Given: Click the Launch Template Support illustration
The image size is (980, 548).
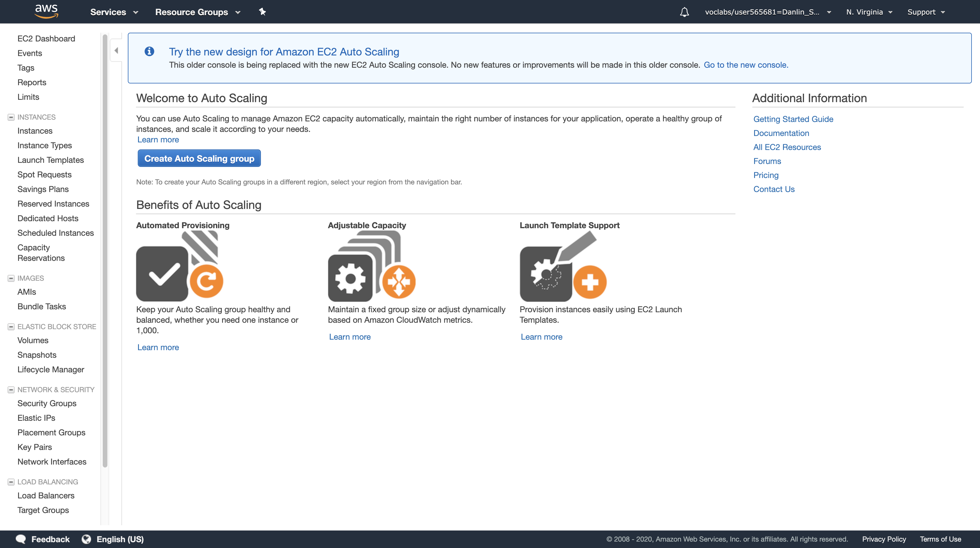Looking at the screenshot, I should pos(563,267).
